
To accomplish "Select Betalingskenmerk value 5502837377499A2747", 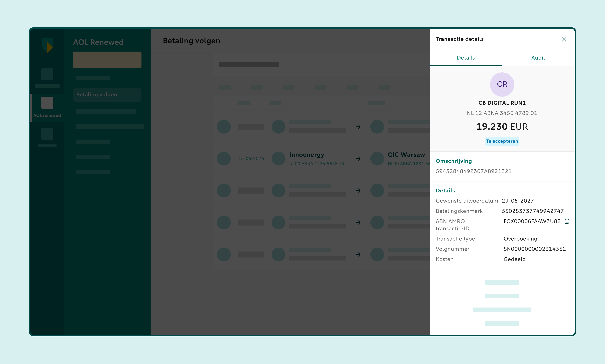I will (533, 211).
